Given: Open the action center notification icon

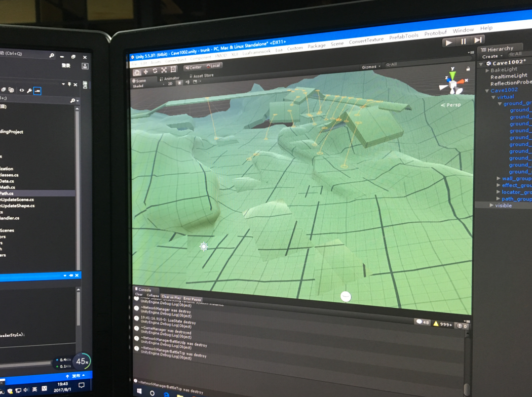Looking at the screenshot, I should [82, 385].
